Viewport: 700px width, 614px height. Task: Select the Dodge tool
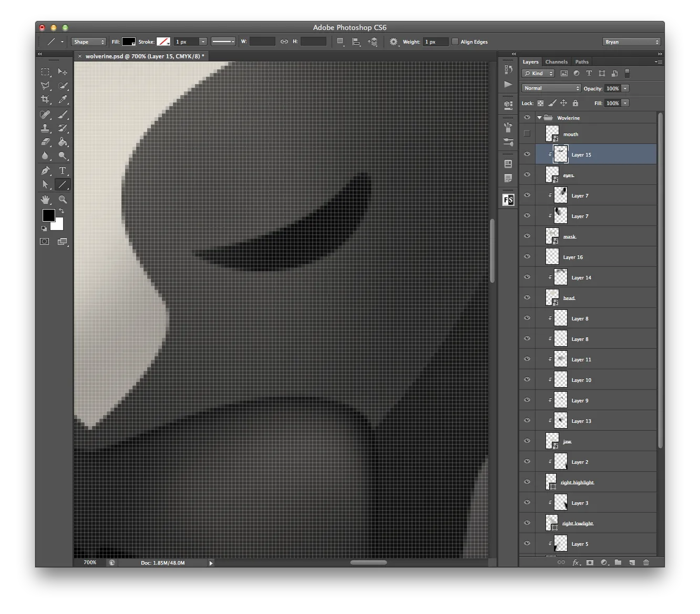click(63, 155)
